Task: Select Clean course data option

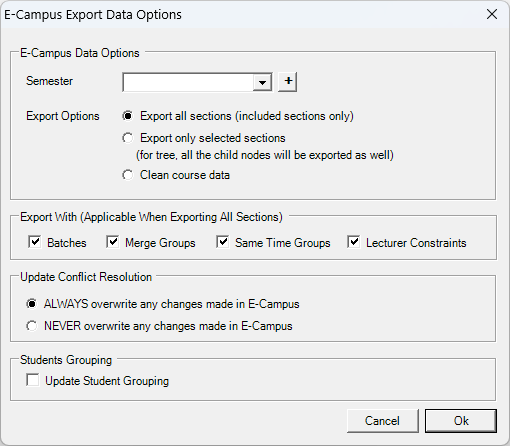Action: tap(128, 175)
